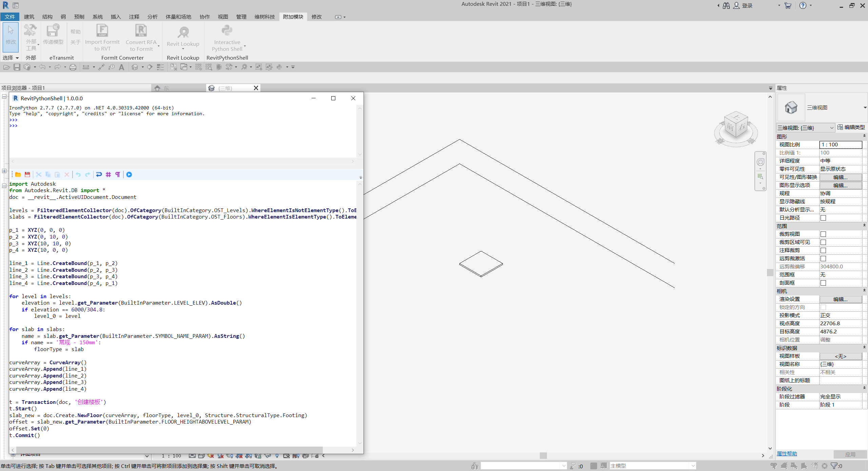
Task: Expand the 选择 panel dropdown
Action: pyautogui.click(x=17, y=58)
